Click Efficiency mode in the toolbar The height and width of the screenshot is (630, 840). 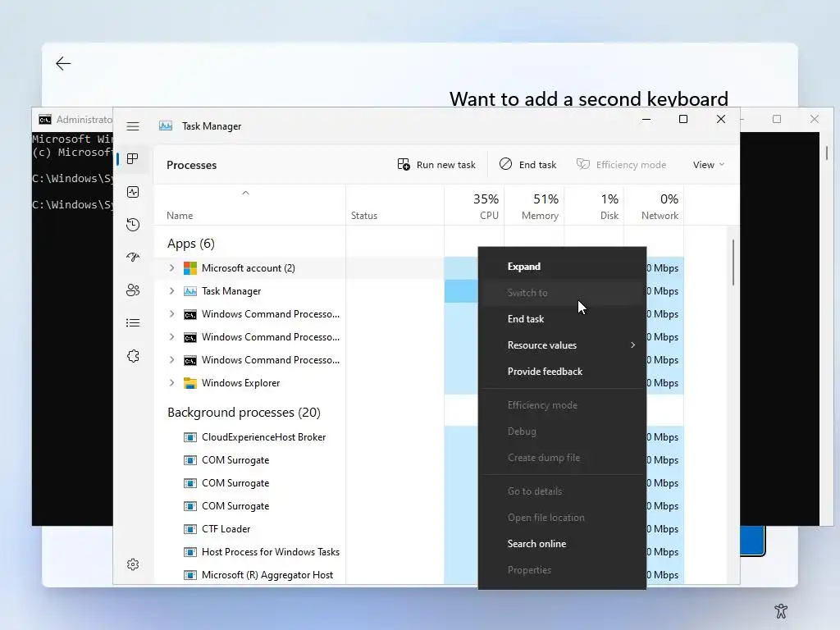[x=622, y=164]
